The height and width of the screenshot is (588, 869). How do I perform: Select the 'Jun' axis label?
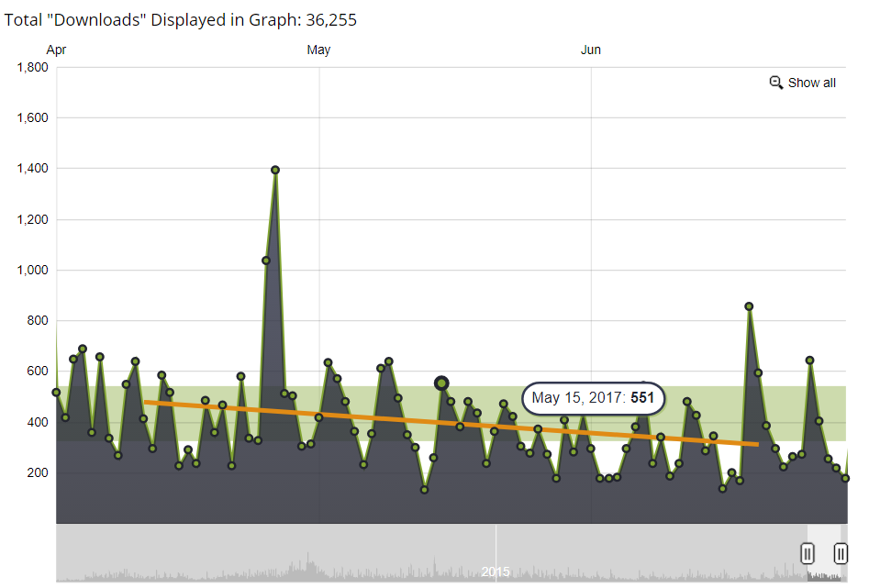click(x=590, y=50)
